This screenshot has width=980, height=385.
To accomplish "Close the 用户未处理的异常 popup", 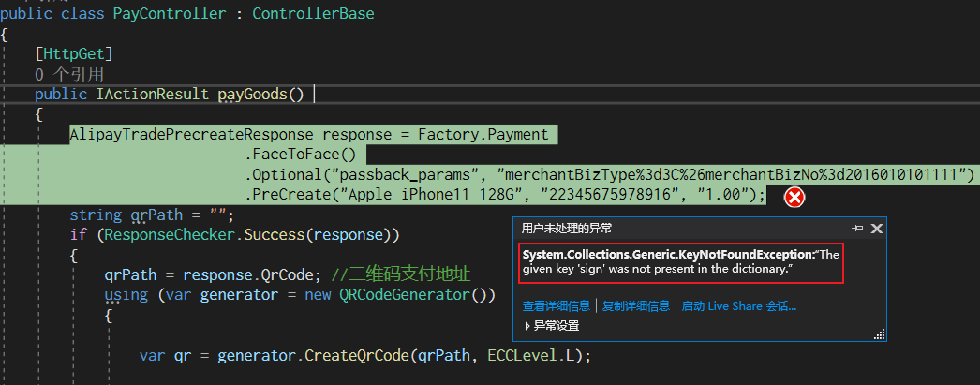I will click(877, 229).
